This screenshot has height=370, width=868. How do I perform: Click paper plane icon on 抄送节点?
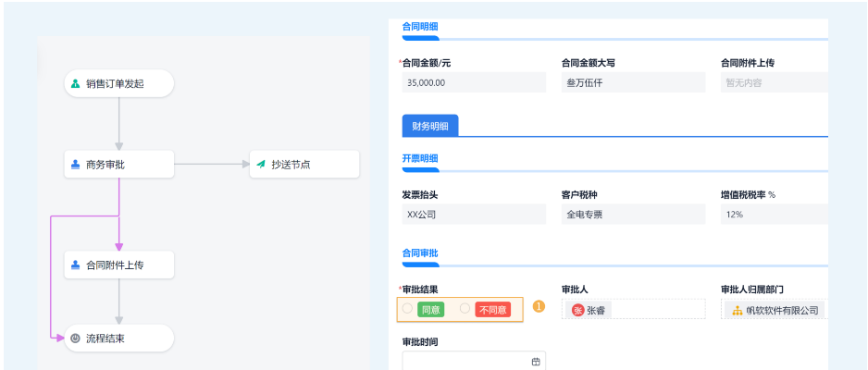click(261, 165)
